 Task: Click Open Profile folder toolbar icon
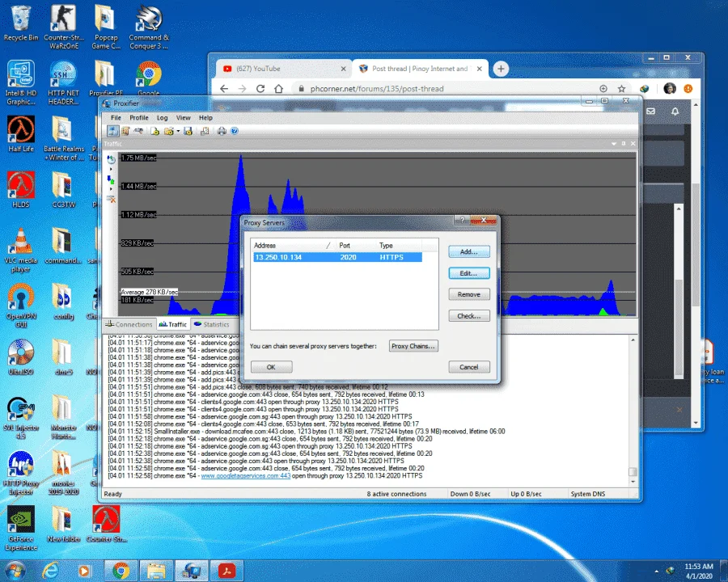pos(168,131)
